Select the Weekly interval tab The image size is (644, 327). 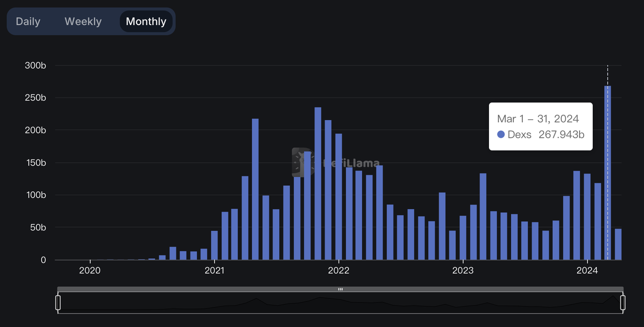point(83,22)
